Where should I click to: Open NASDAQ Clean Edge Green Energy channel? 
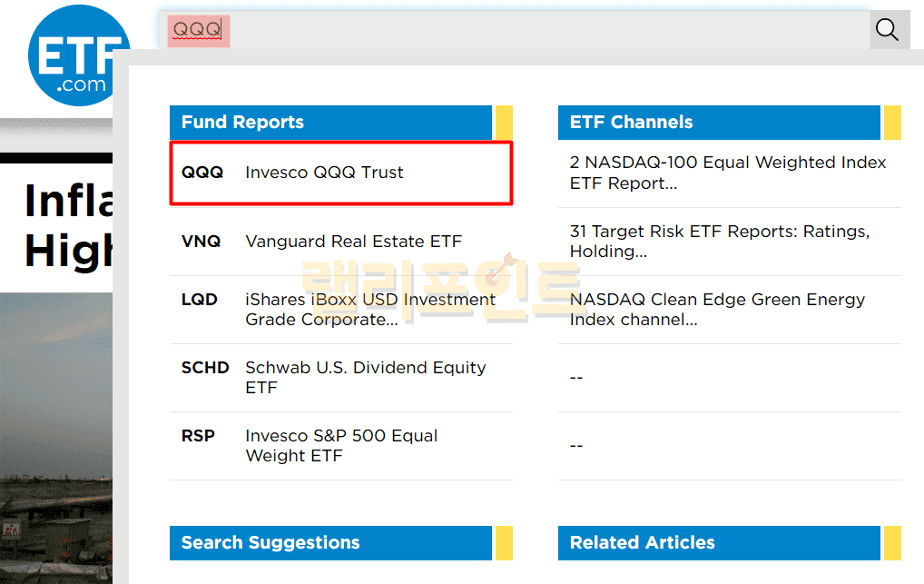[x=717, y=310]
